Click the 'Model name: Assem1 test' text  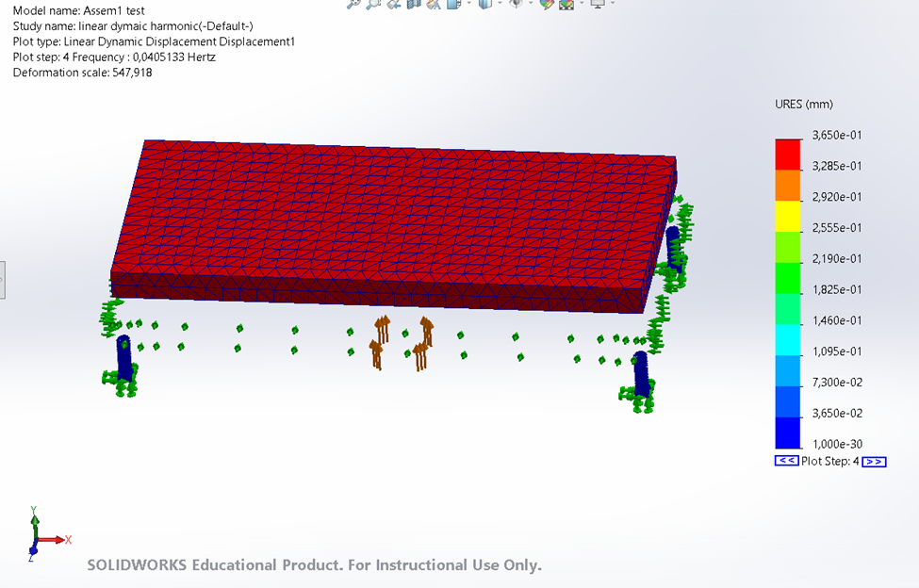(78, 10)
